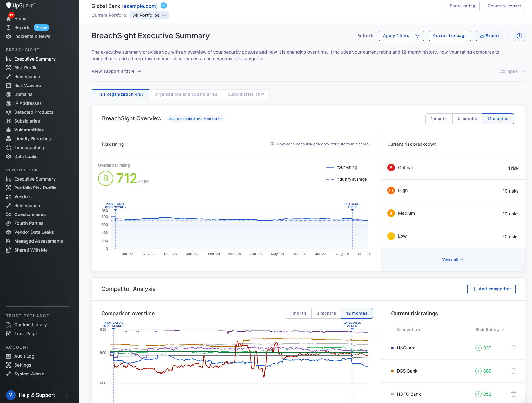Image resolution: width=532 pixels, height=403 pixels.
Task: Click the BreachSight Remediation wrench icon
Action: point(9,77)
